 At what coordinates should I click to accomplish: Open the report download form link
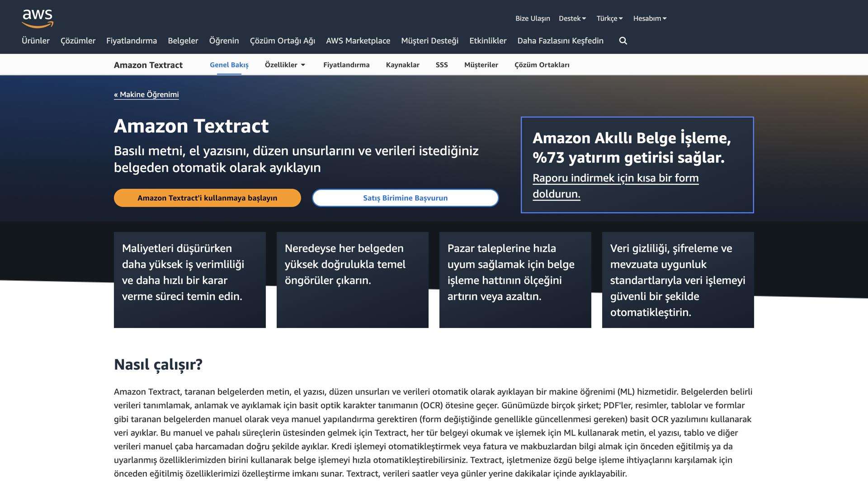tap(616, 186)
